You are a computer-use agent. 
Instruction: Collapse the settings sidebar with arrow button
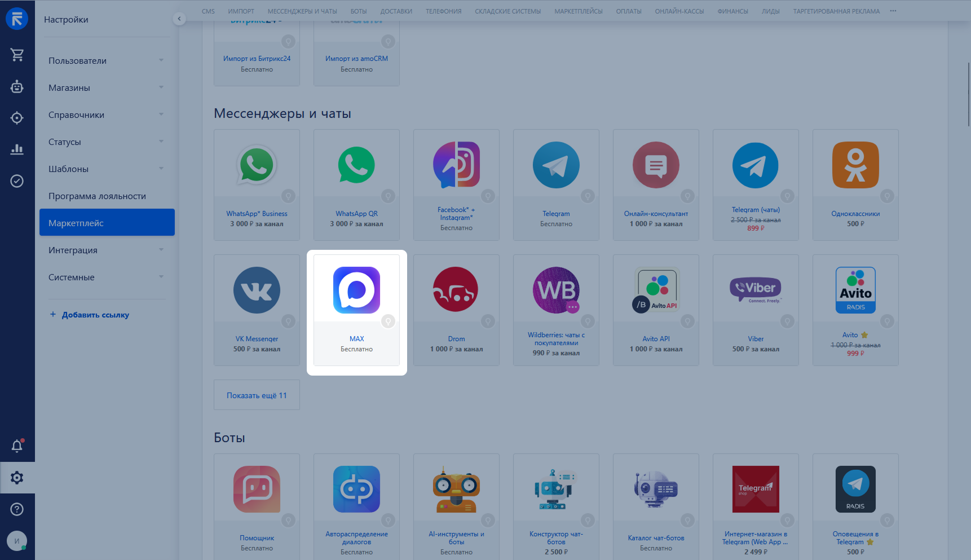click(179, 19)
